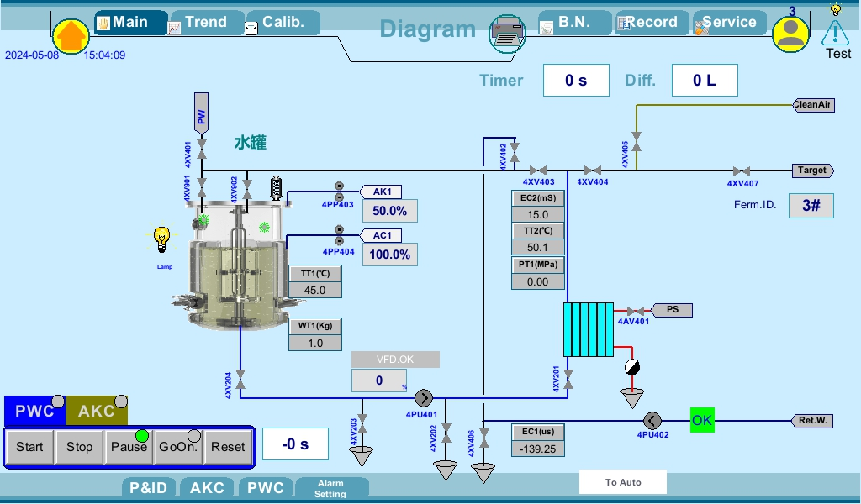This screenshot has height=504, width=861.
Task: Adjust the VFD output percentage value
Action: 378,380
